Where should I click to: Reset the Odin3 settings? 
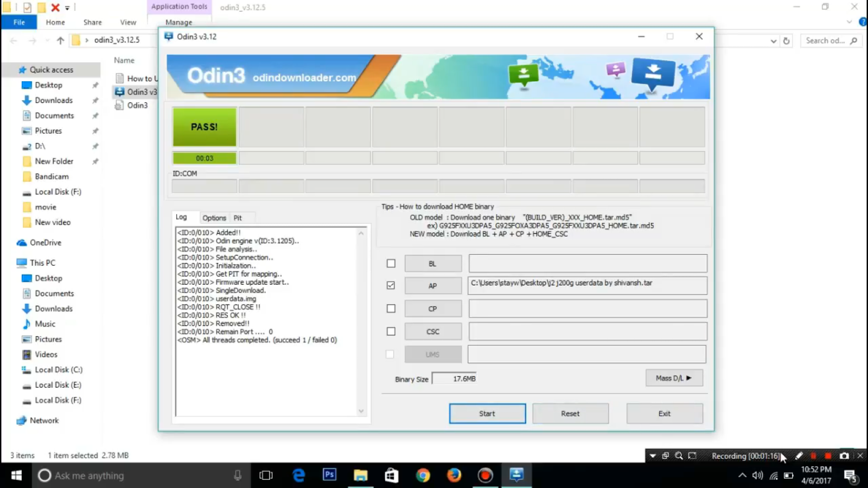570,413
